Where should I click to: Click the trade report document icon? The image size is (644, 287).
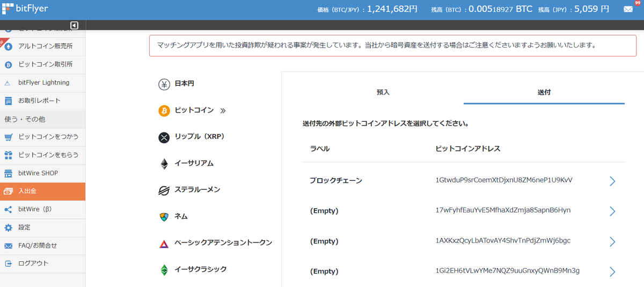(8, 101)
